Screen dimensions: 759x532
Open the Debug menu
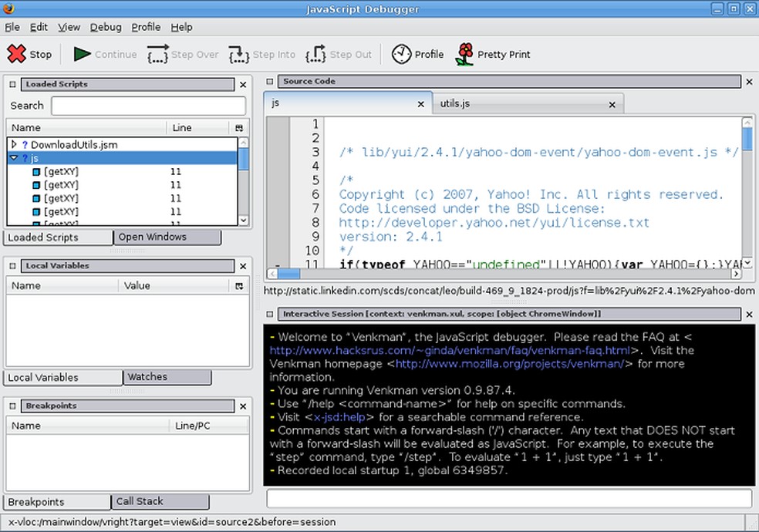click(106, 27)
